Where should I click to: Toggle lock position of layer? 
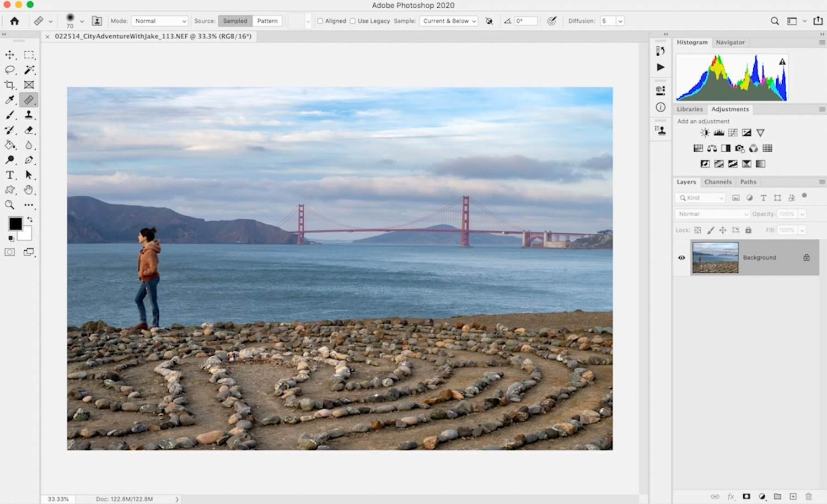pos(723,230)
